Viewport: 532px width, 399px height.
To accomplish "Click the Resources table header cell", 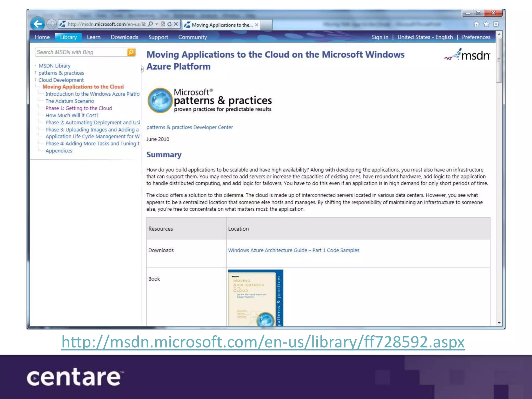I will (186, 229).
